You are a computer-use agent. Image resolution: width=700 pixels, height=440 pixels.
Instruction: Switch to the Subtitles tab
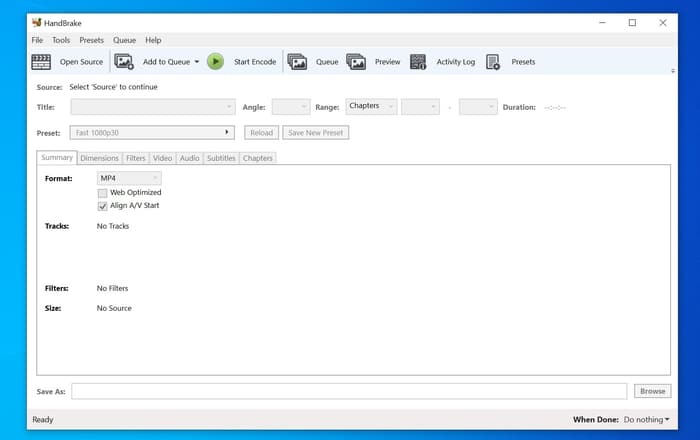tap(221, 158)
